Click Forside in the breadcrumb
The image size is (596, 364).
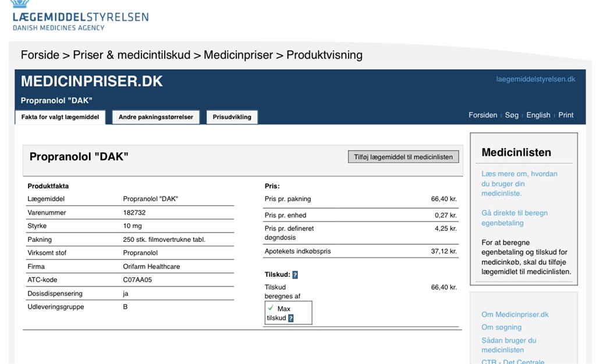point(40,55)
